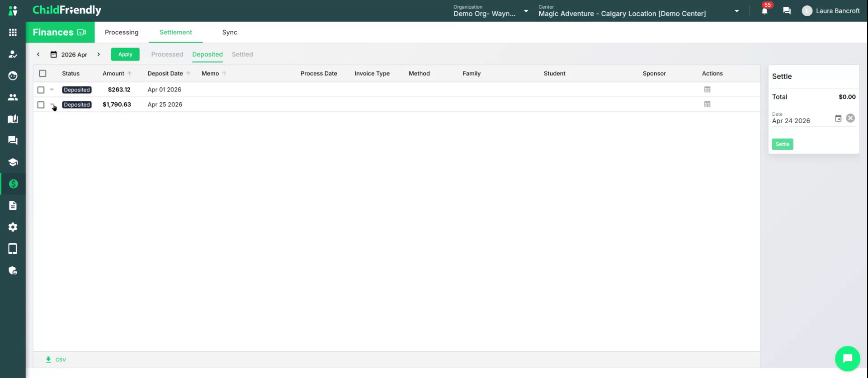Sort by Memo column arrow
The height and width of the screenshot is (378, 868).
tap(224, 73)
